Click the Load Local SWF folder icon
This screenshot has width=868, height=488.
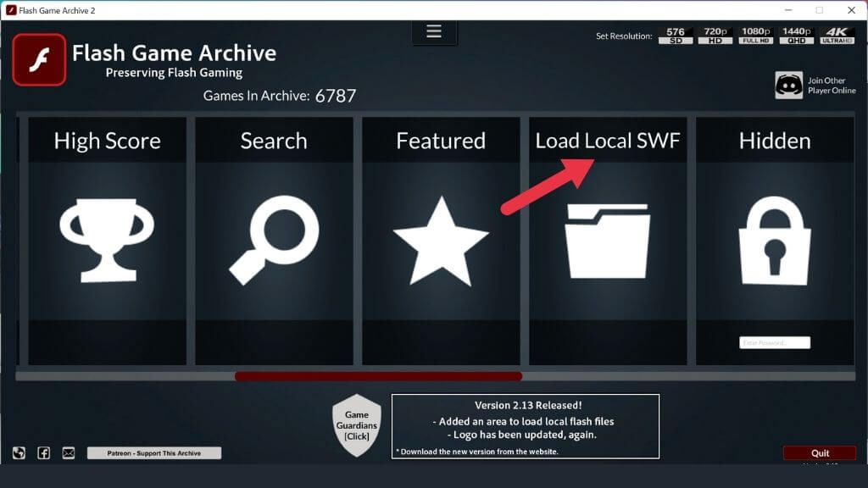click(608, 241)
